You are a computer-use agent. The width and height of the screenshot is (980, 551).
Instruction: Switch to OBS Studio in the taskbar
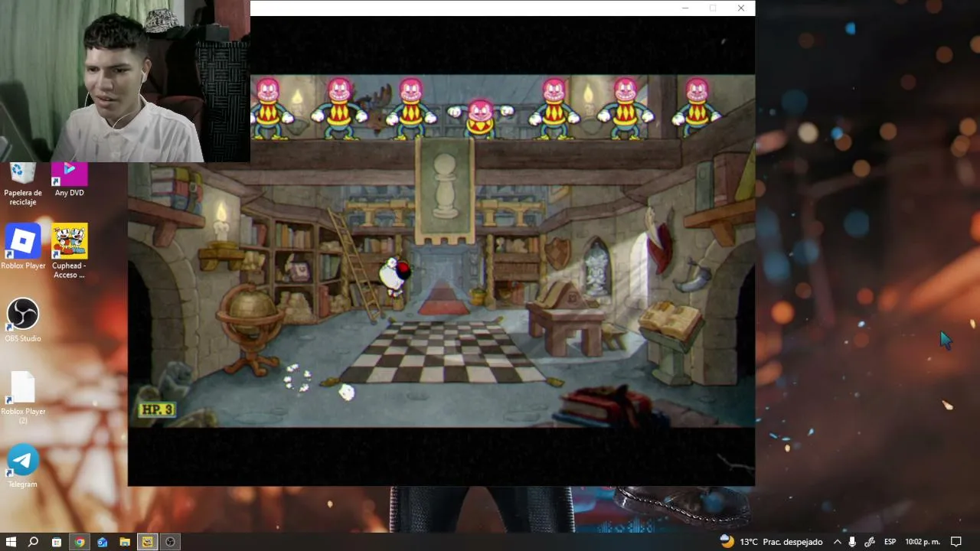(171, 542)
